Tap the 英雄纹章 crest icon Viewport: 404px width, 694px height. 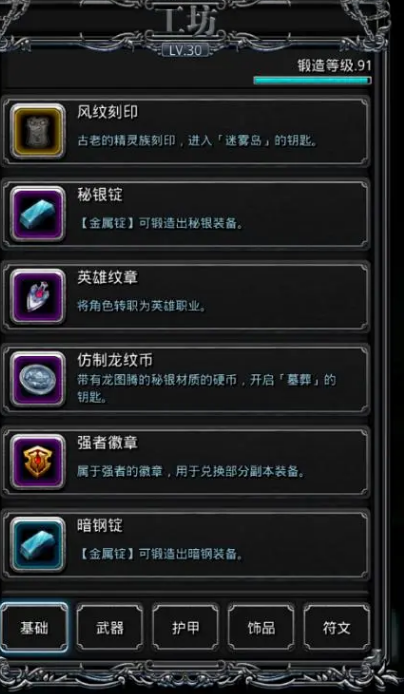[38, 297]
